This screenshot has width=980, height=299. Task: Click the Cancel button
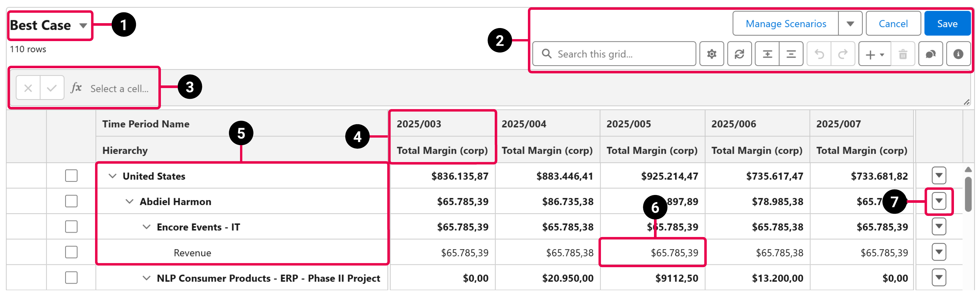893,23
